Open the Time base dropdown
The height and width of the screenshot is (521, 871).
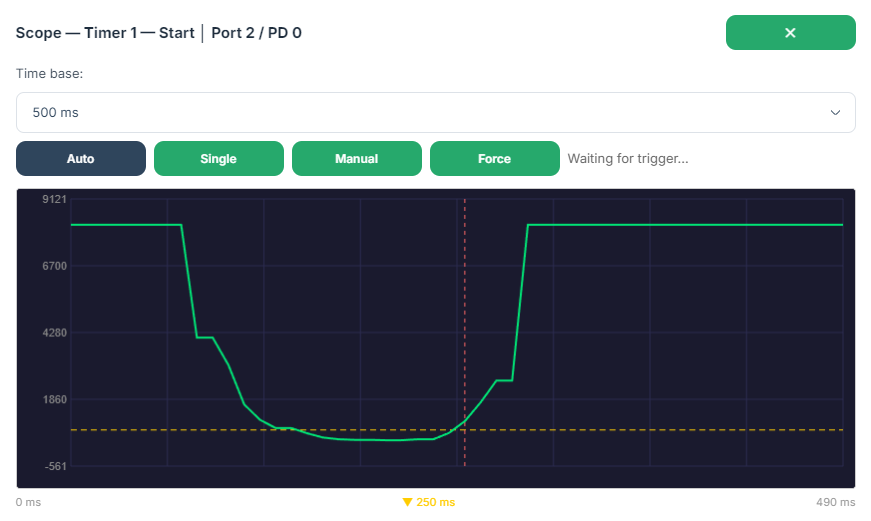point(435,113)
